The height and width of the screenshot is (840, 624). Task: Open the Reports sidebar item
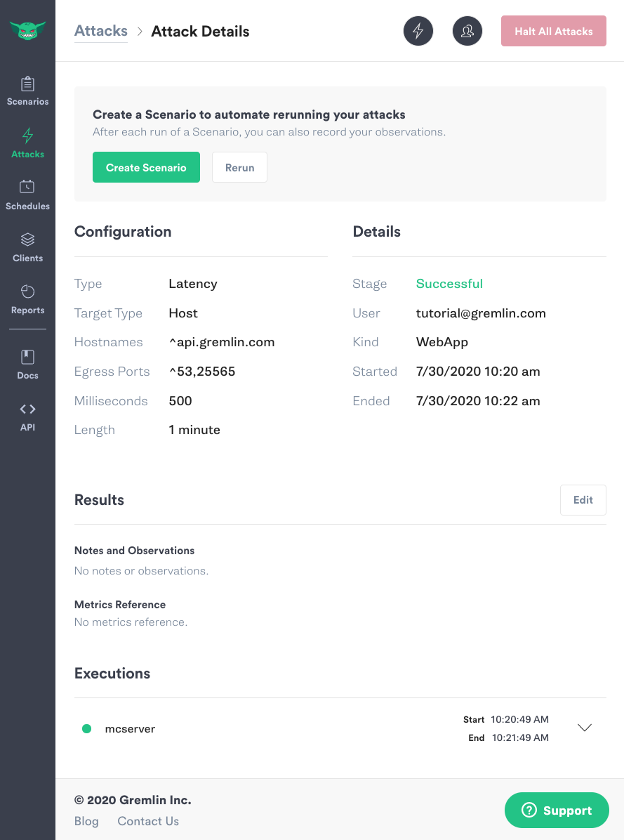point(28,300)
